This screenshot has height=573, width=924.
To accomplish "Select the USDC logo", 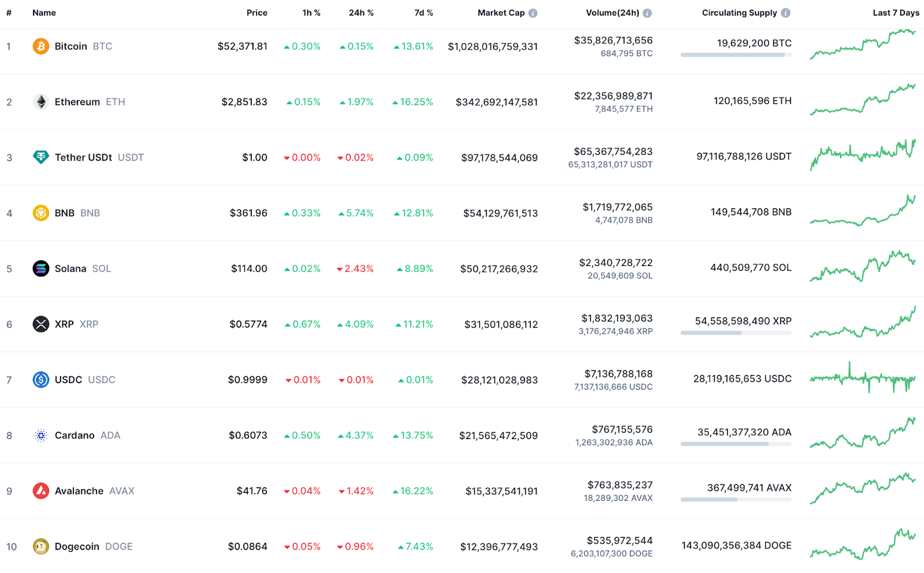I will pyautogui.click(x=40, y=380).
